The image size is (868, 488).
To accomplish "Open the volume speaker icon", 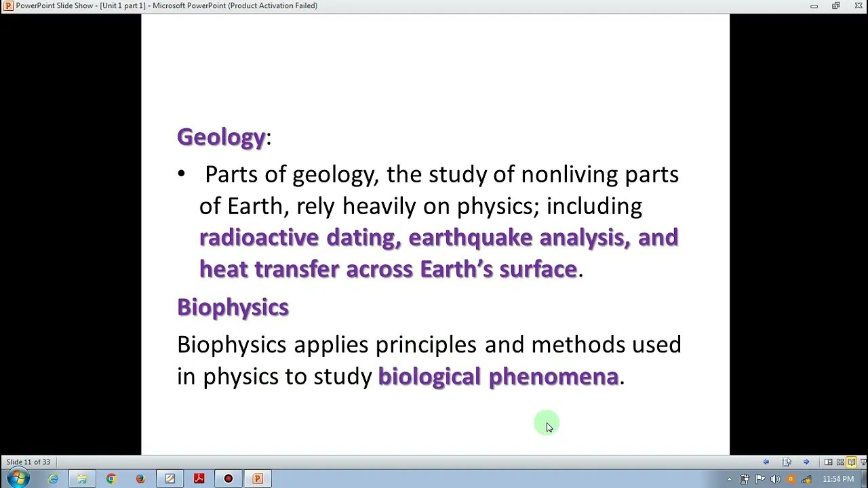I will 776,479.
